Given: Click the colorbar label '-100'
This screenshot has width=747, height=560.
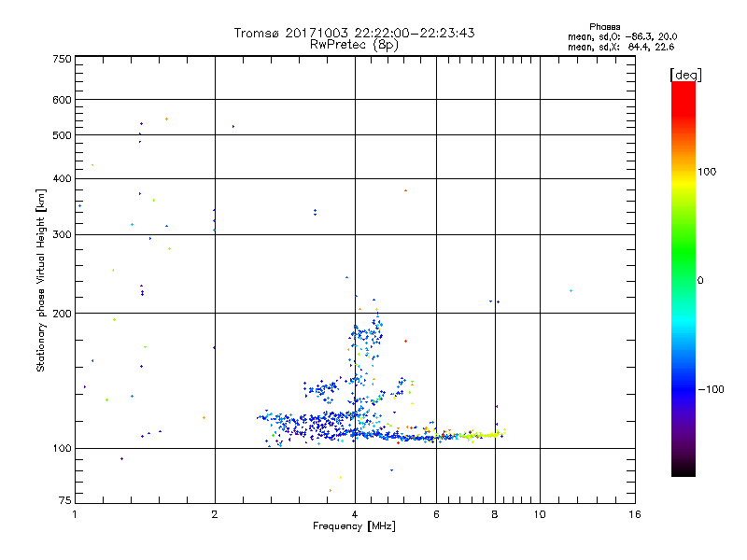Looking at the screenshot, I should pyautogui.click(x=711, y=389).
